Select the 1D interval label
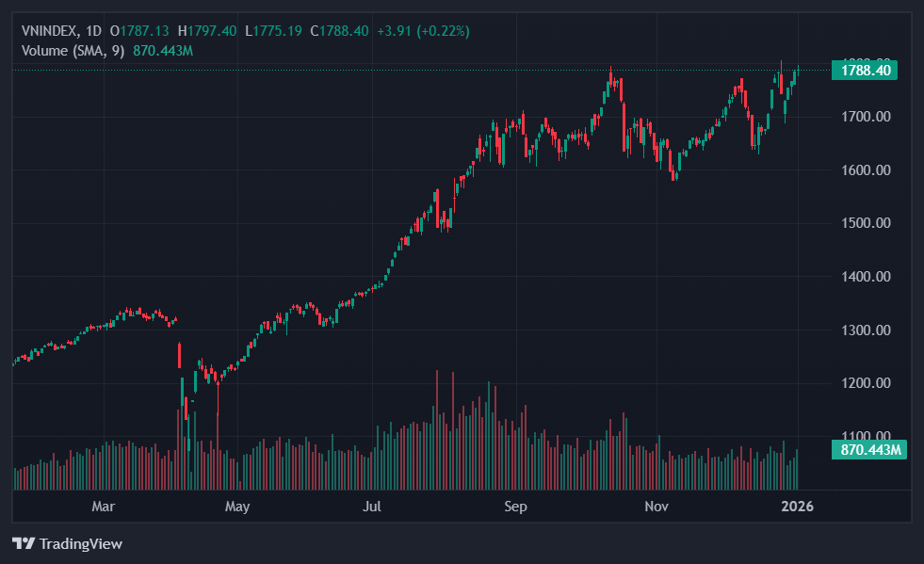 [93, 31]
